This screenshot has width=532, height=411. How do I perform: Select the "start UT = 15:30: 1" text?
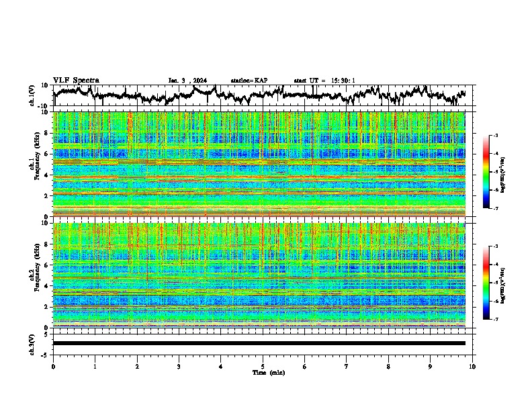(x=324, y=81)
